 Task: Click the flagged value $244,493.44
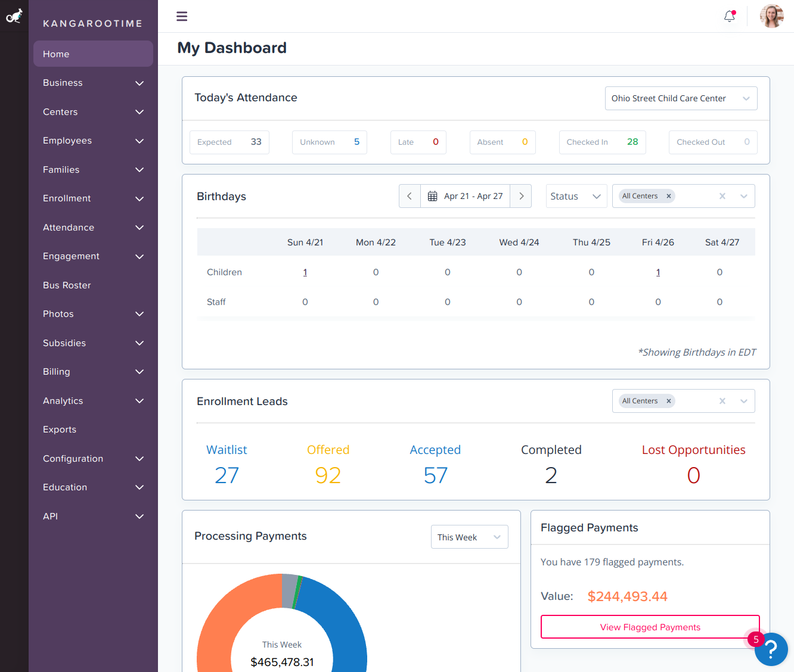pos(627,596)
